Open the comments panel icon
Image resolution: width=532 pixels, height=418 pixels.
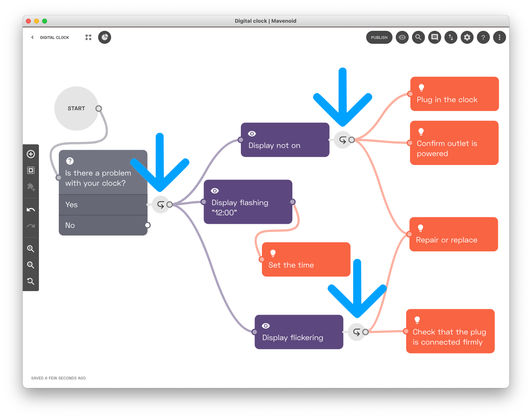(x=434, y=37)
